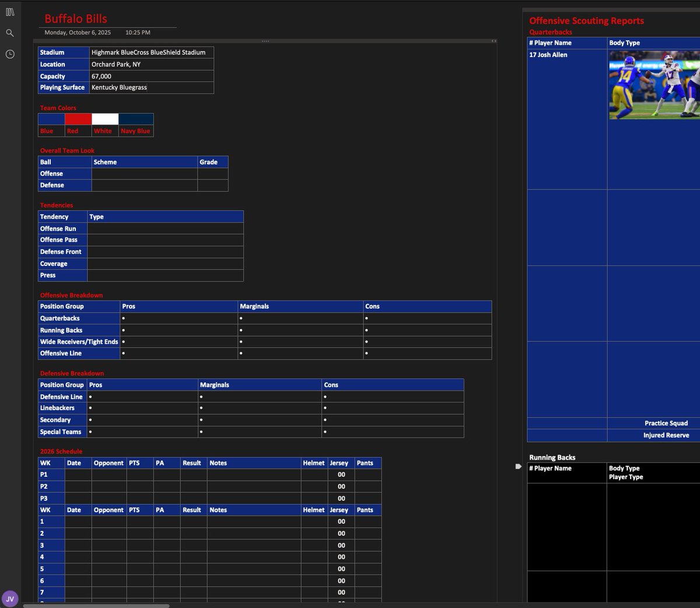Image resolution: width=700 pixels, height=608 pixels.
Task: Select the 67,000 capacity value
Action: tap(101, 76)
